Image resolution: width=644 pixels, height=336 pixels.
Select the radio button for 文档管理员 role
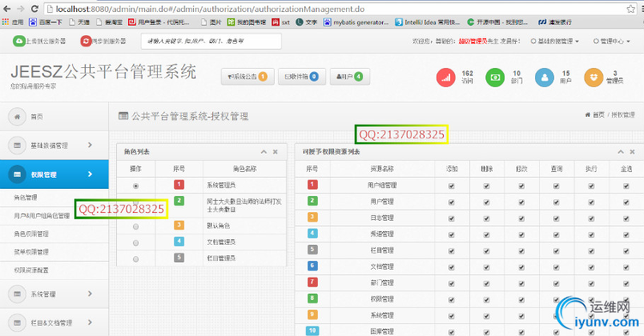click(136, 243)
